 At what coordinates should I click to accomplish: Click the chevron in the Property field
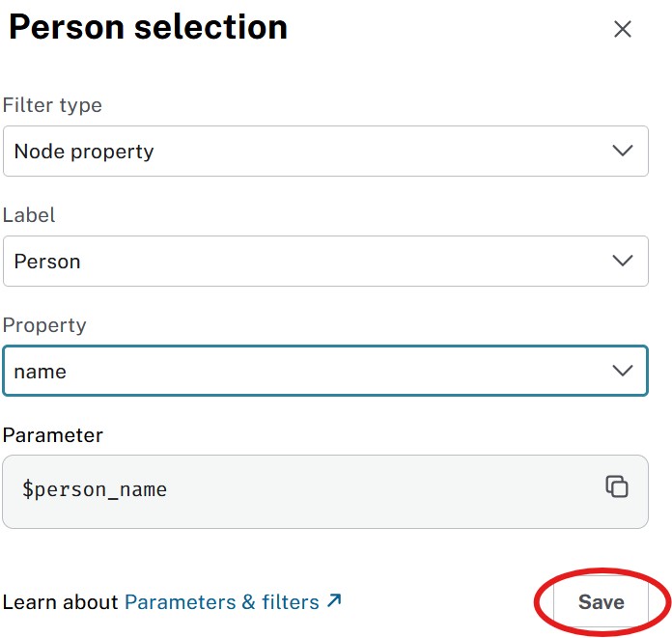623,371
